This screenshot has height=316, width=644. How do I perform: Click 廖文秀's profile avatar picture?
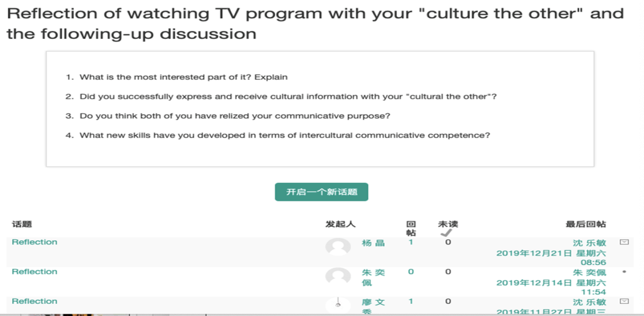pyautogui.click(x=338, y=306)
